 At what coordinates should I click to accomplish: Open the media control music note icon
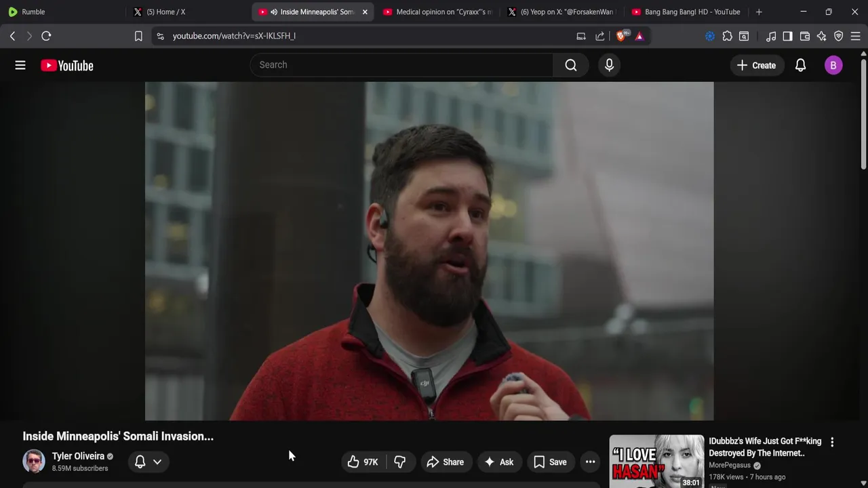pos(771,36)
